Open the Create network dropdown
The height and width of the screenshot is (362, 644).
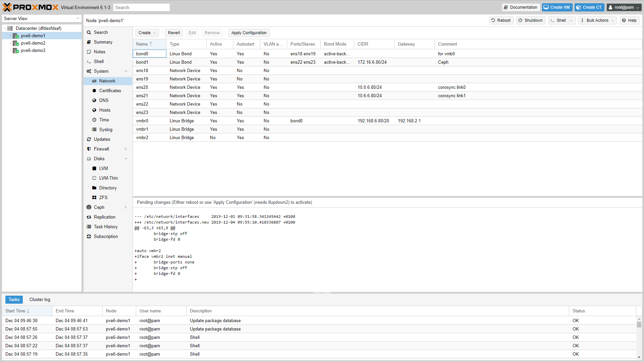click(147, 33)
